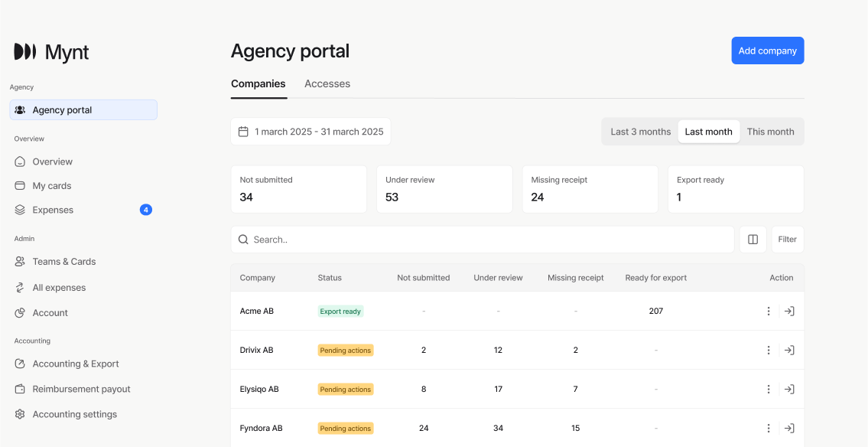This screenshot has width=868, height=447.
Task: Click the Filter button
Action: tap(788, 240)
